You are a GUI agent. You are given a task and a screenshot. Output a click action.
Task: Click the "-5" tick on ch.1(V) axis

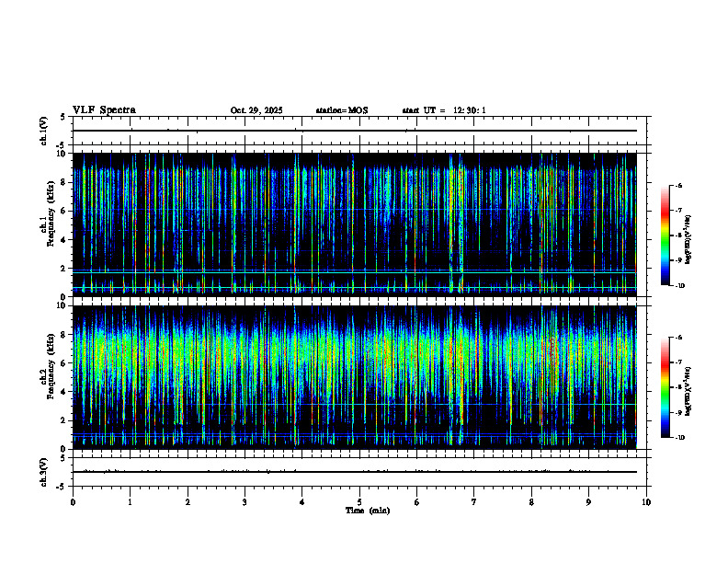(x=62, y=145)
